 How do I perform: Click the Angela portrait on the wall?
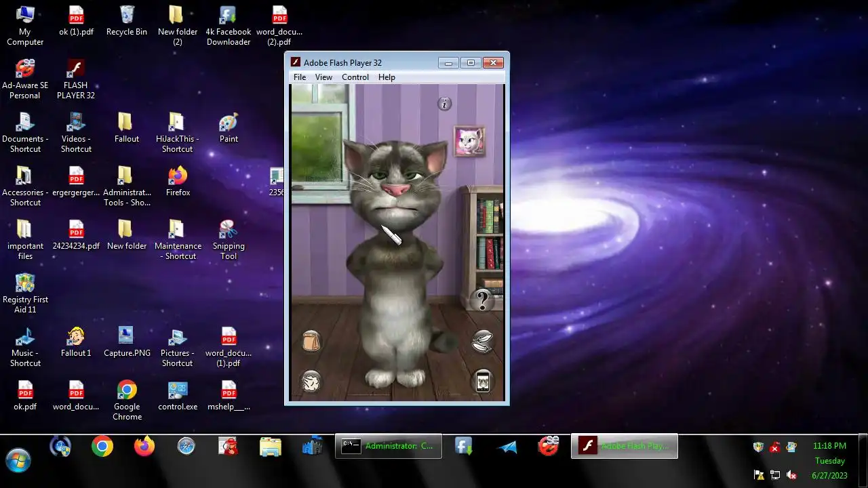[469, 142]
